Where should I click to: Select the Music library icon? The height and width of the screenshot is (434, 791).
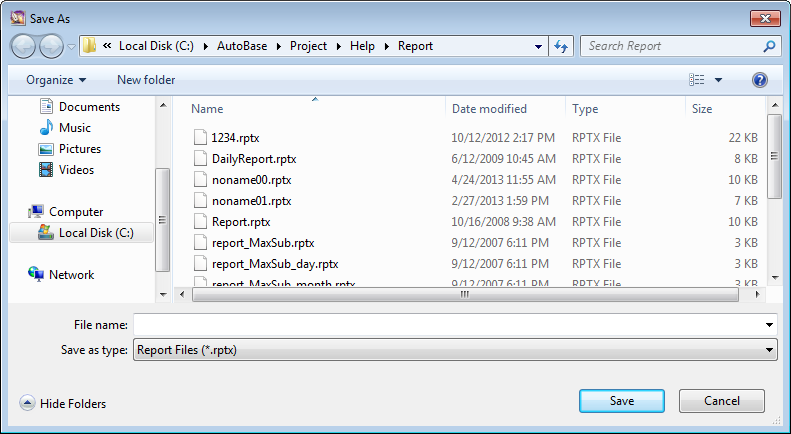pyautogui.click(x=46, y=128)
